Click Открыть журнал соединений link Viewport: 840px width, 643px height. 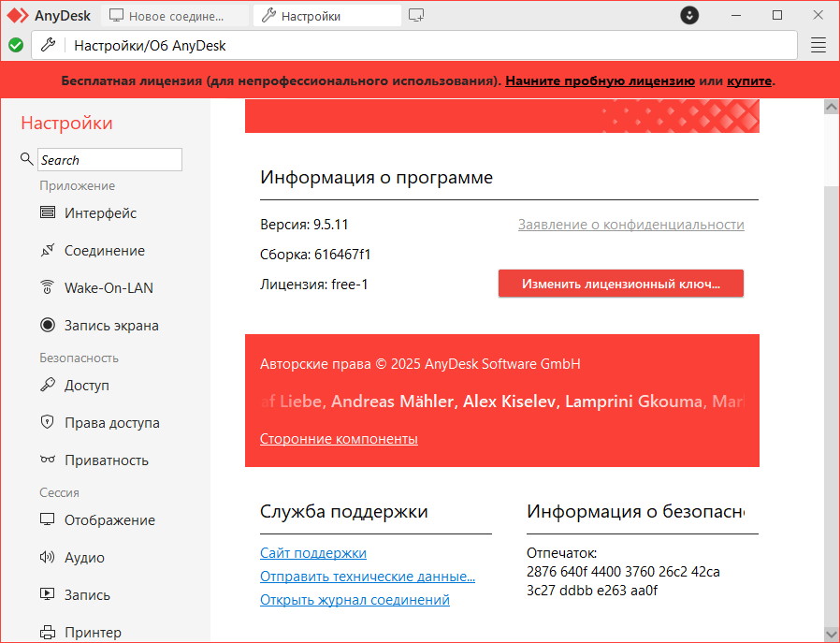[355, 600]
